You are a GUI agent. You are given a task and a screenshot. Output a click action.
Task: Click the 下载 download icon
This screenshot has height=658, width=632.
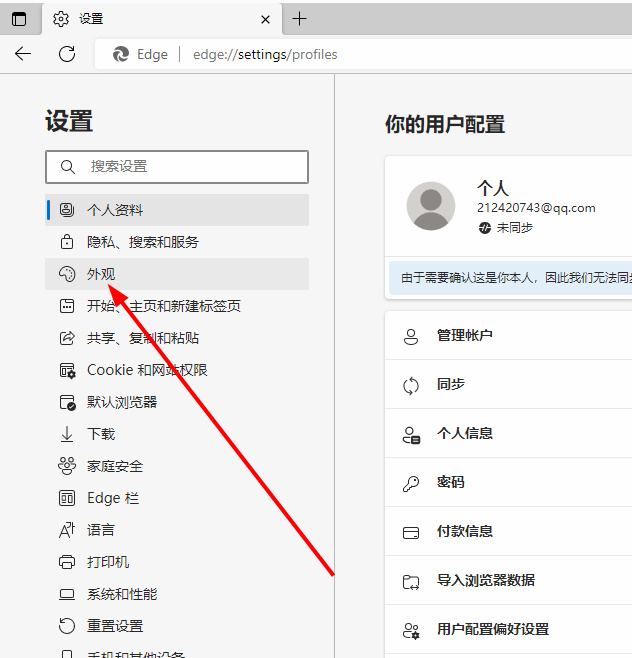pyautogui.click(x=67, y=434)
